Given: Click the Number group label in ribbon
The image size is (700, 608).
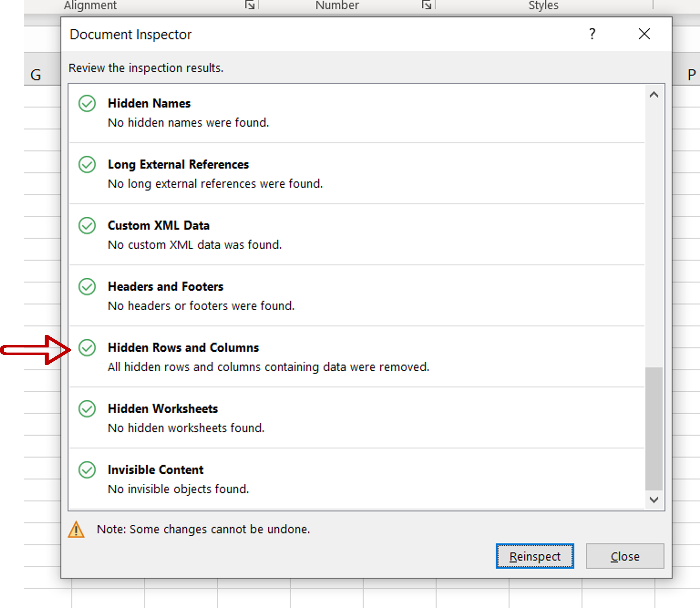Looking at the screenshot, I should [337, 5].
